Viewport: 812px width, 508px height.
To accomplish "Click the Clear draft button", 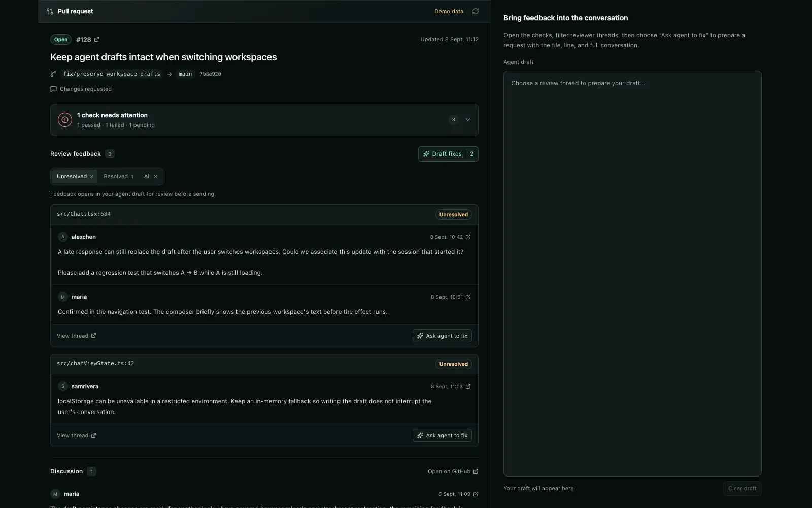I will click(x=742, y=488).
